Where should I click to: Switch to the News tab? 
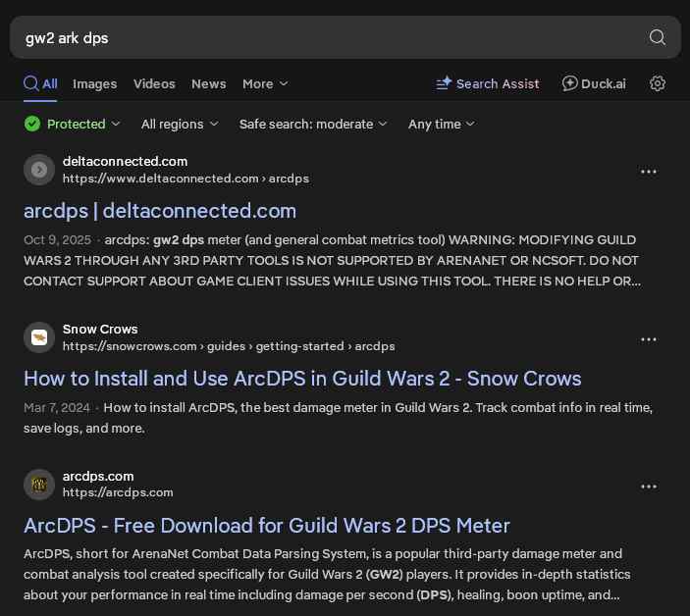(209, 83)
